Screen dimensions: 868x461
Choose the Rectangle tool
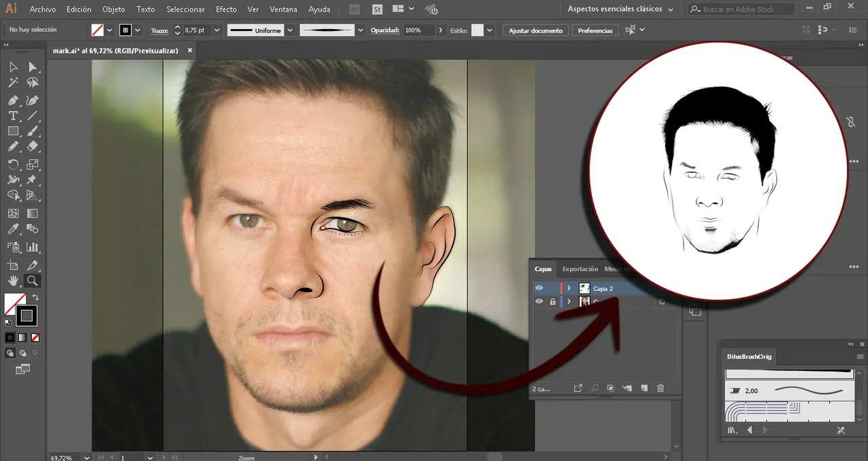pyautogui.click(x=13, y=132)
